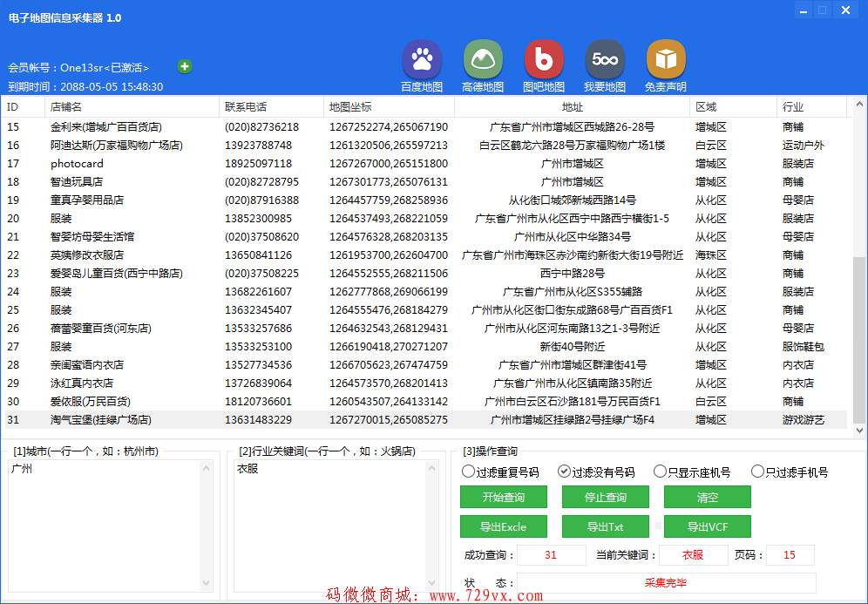The height and width of the screenshot is (604, 868).
Task: Click phone number 13682261607
Action: coord(258,291)
